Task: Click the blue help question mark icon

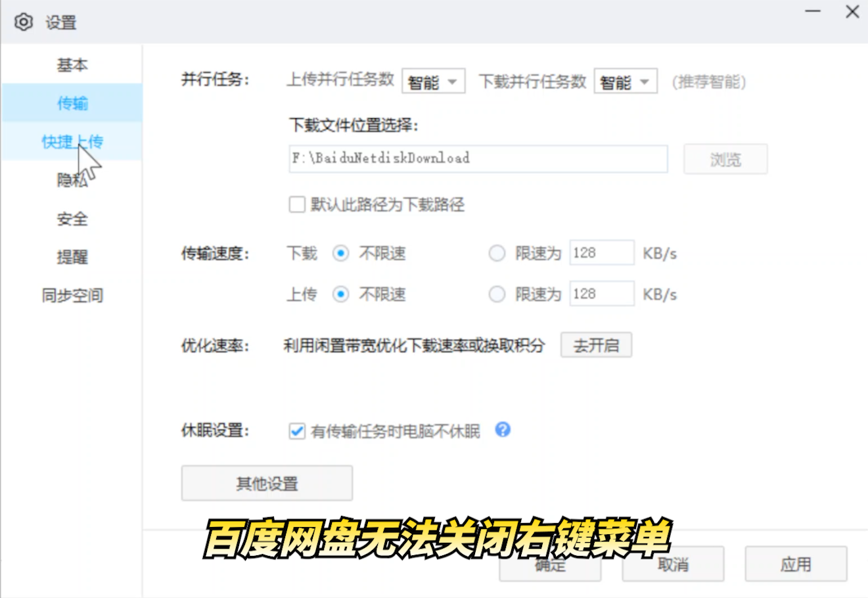Action: [503, 430]
